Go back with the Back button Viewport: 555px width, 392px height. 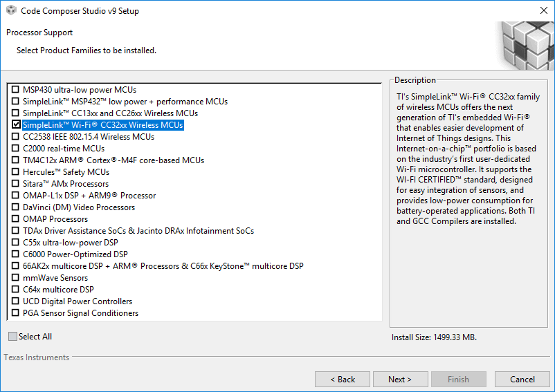click(x=343, y=380)
